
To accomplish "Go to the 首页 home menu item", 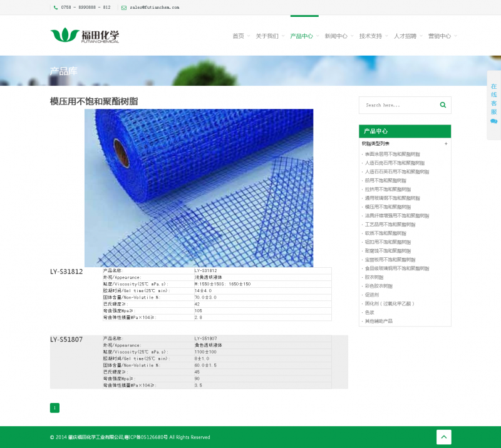I will tap(239, 36).
